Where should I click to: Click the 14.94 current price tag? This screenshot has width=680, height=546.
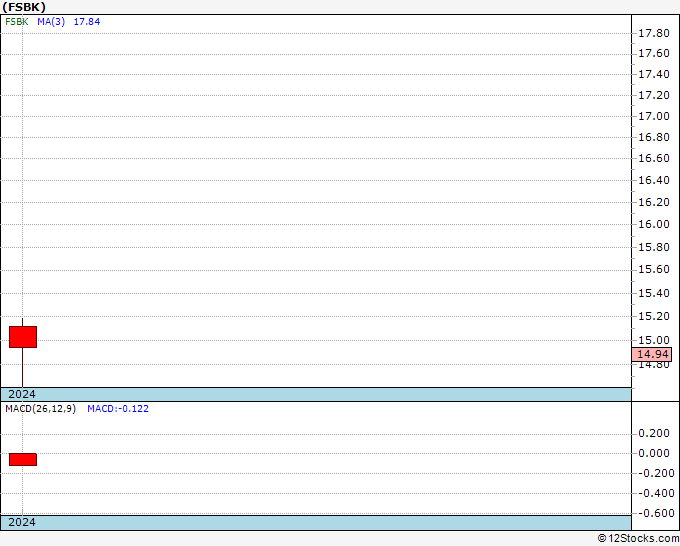(x=652, y=354)
